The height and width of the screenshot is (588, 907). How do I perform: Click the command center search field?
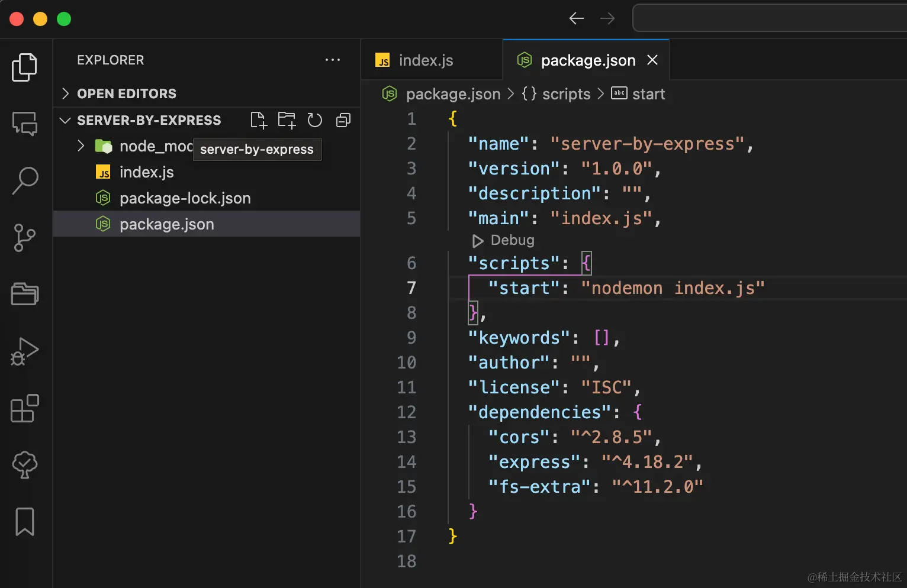click(x=770, y=18)
